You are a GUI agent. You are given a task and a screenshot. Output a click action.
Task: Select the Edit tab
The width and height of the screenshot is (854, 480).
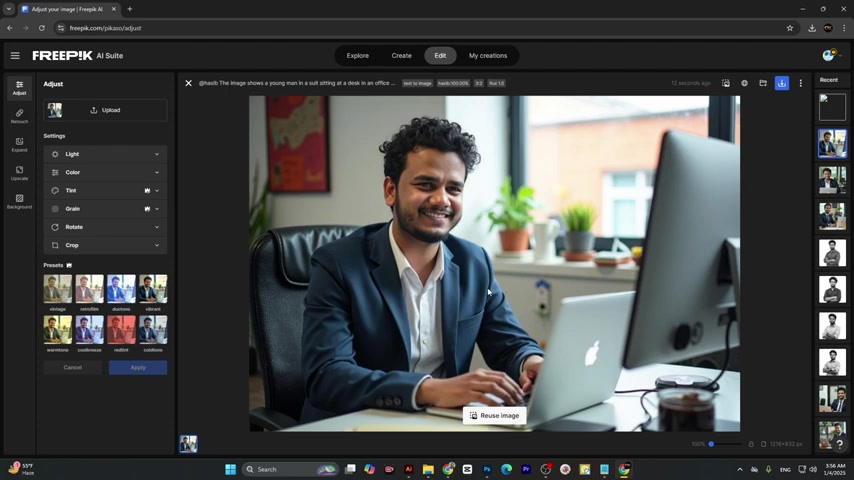tap(440, 56)
